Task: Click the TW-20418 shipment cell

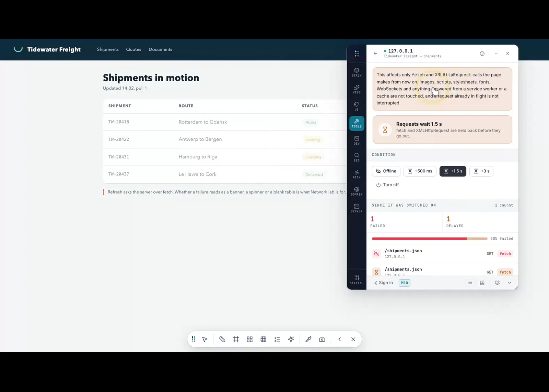Action: pos(119,122)
